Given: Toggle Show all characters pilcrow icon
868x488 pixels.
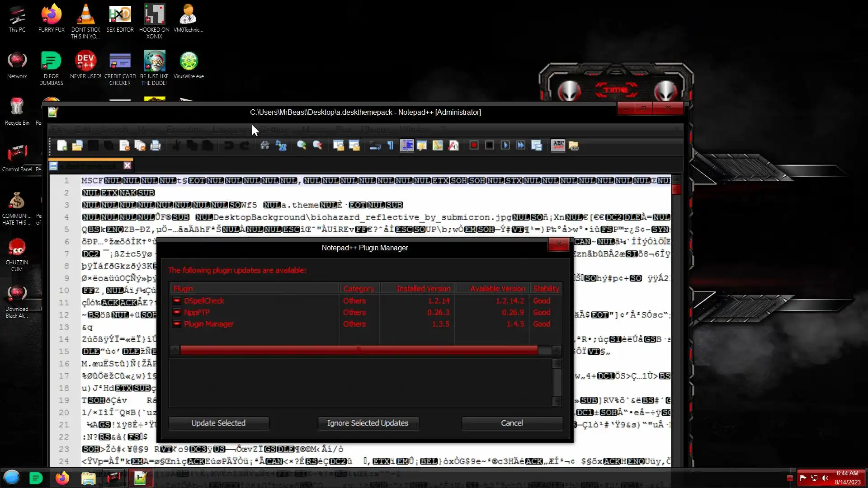Looking at the screenshot, I should (x=391, y=145).
